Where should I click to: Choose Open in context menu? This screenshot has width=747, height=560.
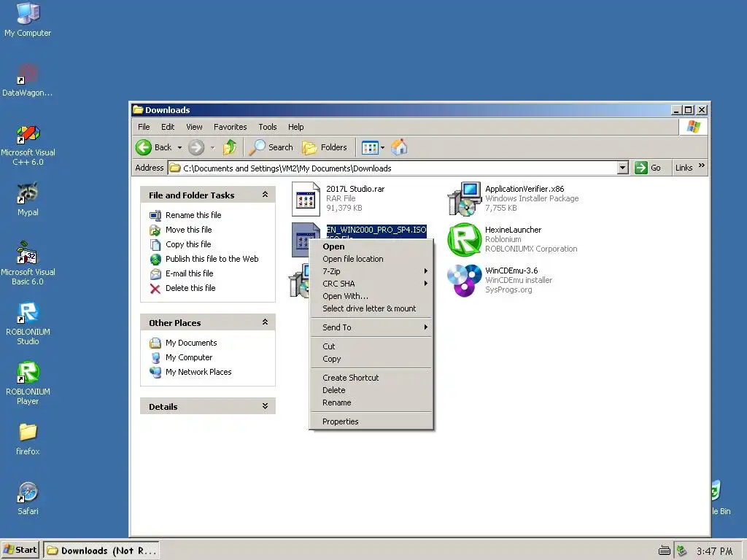371,246
